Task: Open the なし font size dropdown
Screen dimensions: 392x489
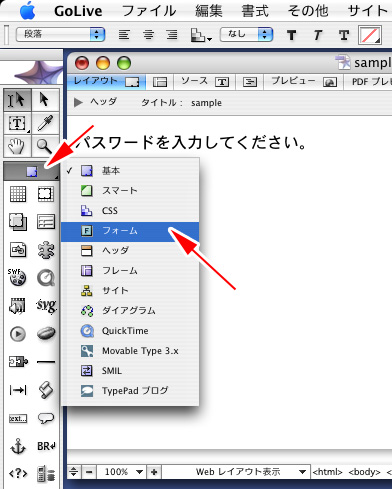Action: (x=246, y=34)
